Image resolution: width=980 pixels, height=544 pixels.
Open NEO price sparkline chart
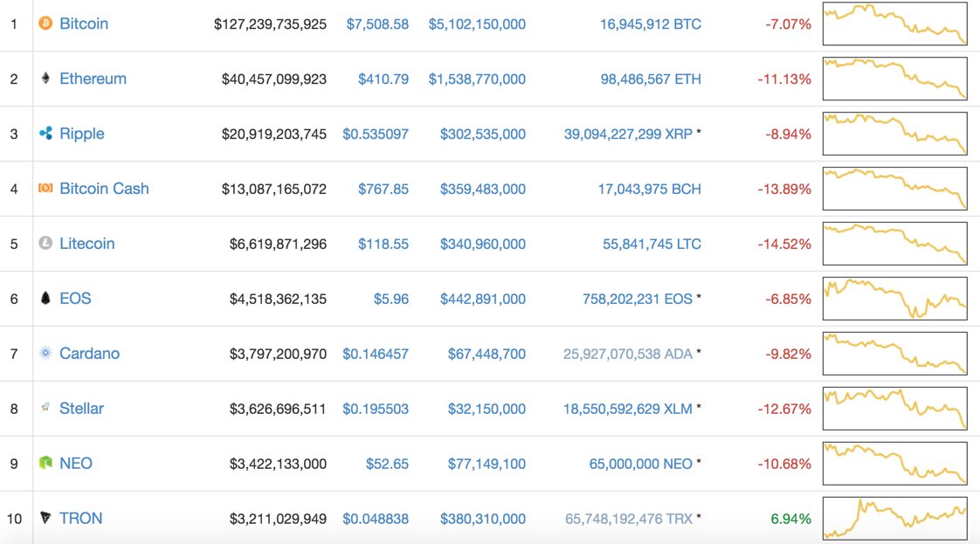(x=895, y=464)
